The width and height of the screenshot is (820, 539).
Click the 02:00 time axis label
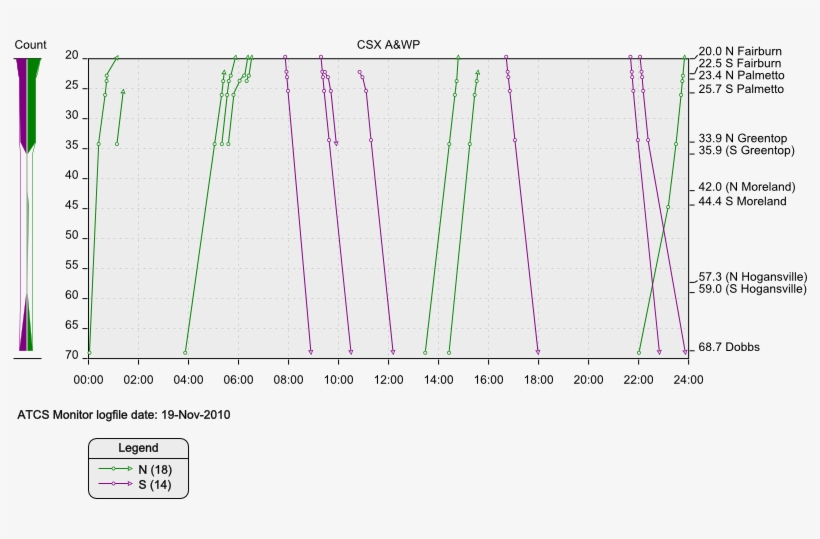[x=139, y=380]
